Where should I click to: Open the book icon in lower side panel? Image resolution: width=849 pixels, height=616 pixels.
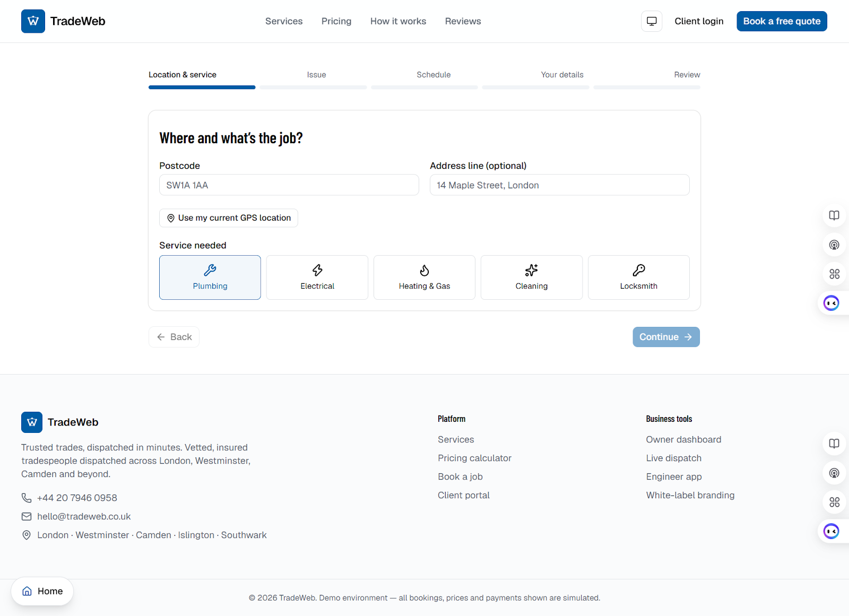(834, 444)
